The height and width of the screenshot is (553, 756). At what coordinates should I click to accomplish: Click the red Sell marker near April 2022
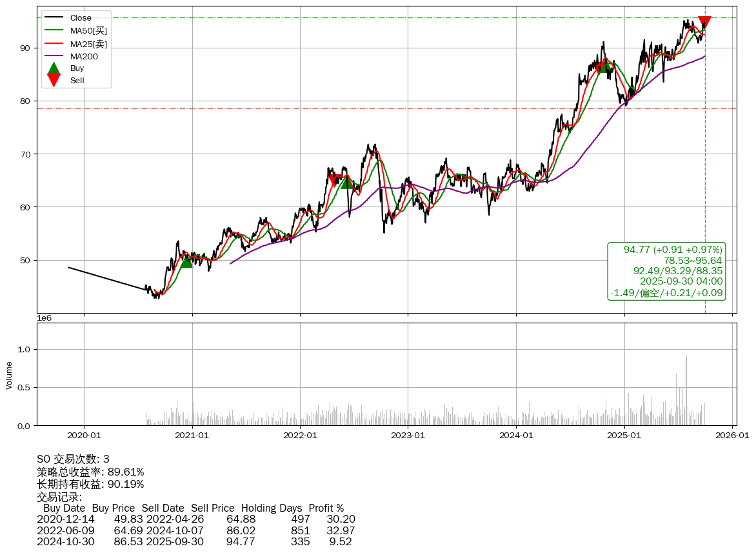(x=335, y=180)
